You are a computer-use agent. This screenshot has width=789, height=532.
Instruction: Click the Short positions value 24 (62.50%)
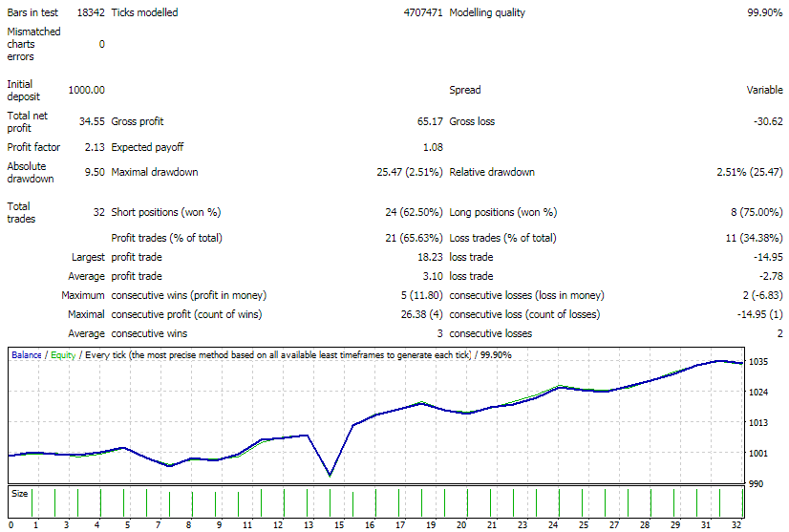[x=414, y=212]
